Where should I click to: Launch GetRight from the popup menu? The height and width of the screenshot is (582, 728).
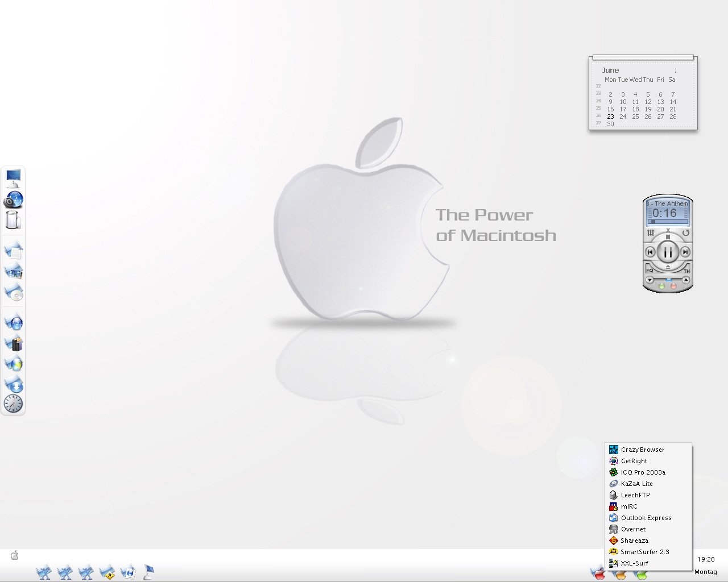[648, 461]
